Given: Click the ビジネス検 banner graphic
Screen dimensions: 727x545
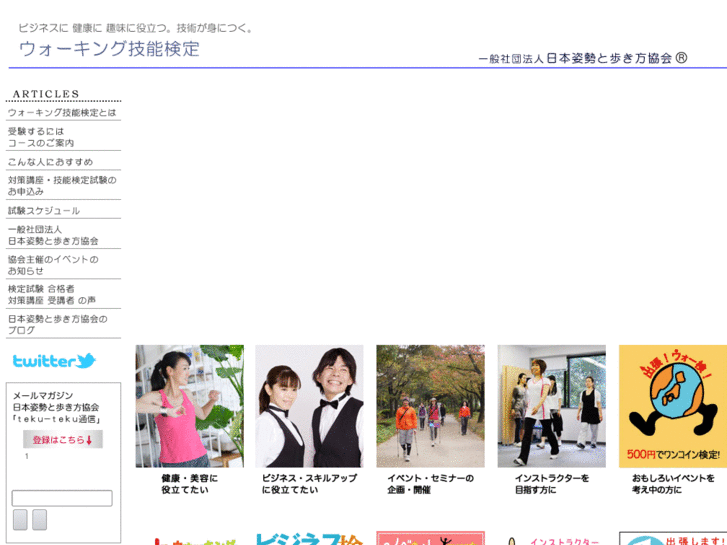Looking at the screenshot, I should point(309,539).
